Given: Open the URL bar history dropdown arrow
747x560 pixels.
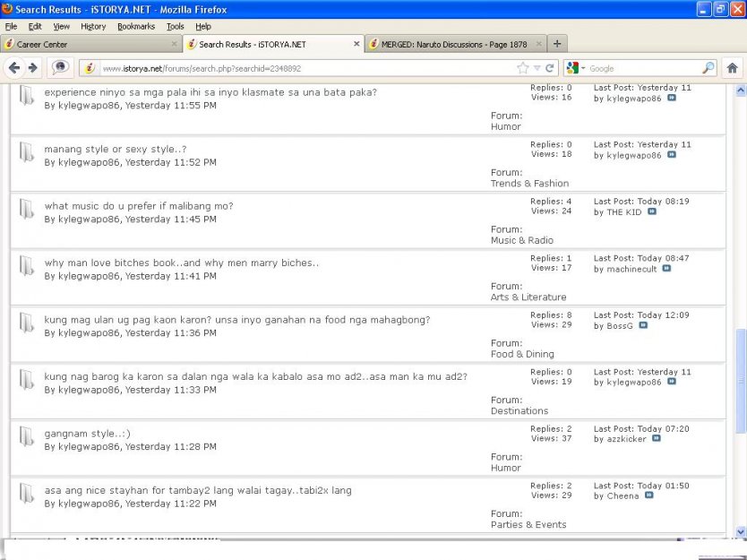Looking at the screenshot, I should point(537,68).
